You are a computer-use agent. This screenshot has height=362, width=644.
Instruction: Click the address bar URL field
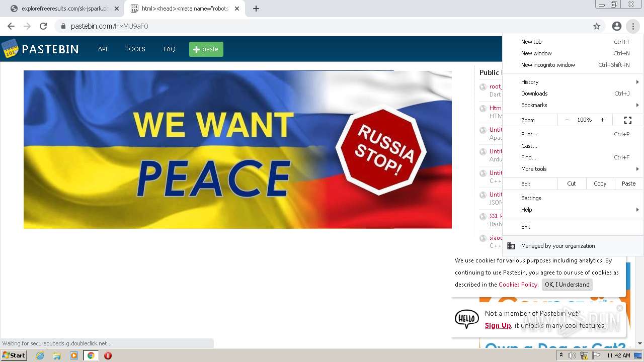[x=322, y=26]
